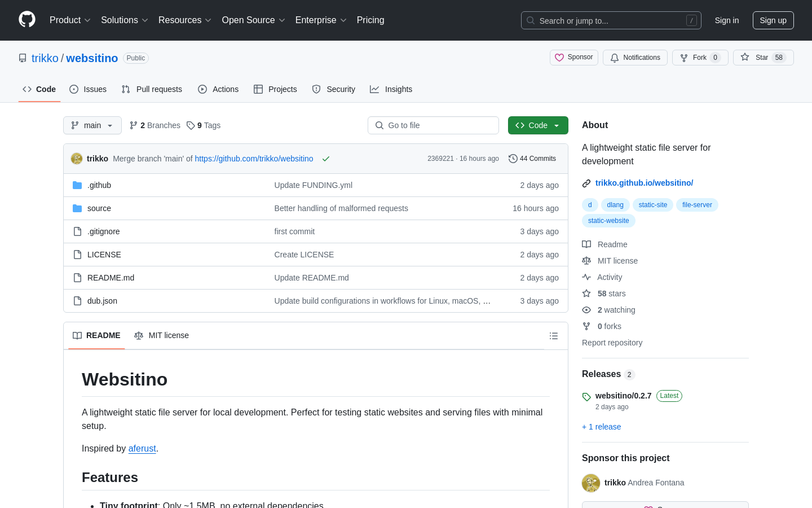Screen dimensions: 812x508
Task: Open the main branch selector dropdown
Action: pos(92,125)
